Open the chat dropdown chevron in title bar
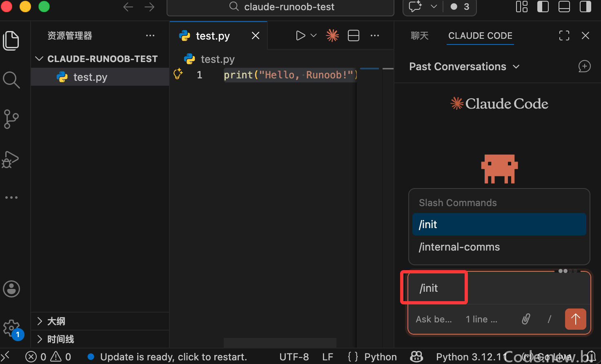Screen dimensions: 601x364 434,7
